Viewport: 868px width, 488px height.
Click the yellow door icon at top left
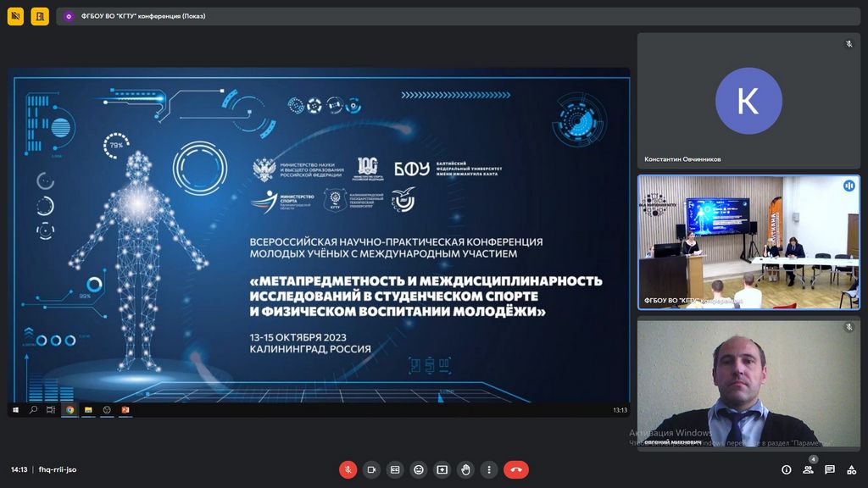coord(40,16)
